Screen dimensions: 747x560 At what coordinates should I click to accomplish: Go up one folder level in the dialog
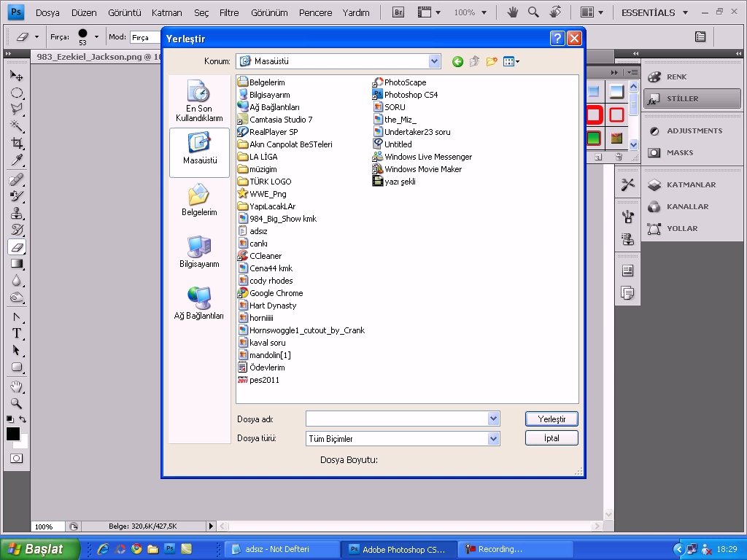[474, 61]
